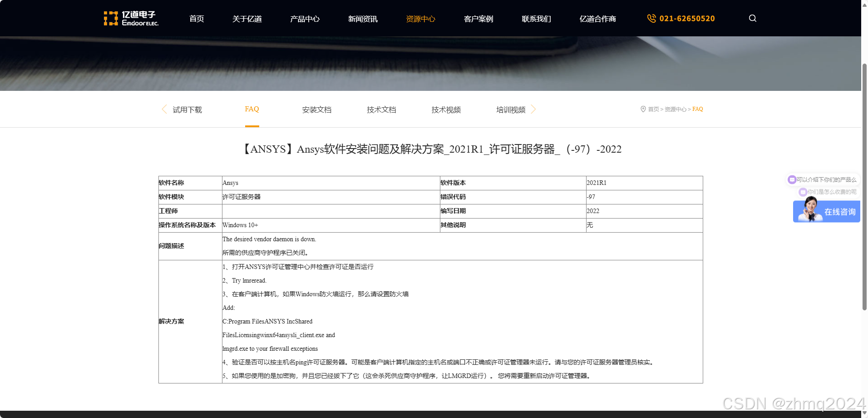Screen dimensions: 868x418
Task: Open 产品中心 menu item
Action: 305,19
